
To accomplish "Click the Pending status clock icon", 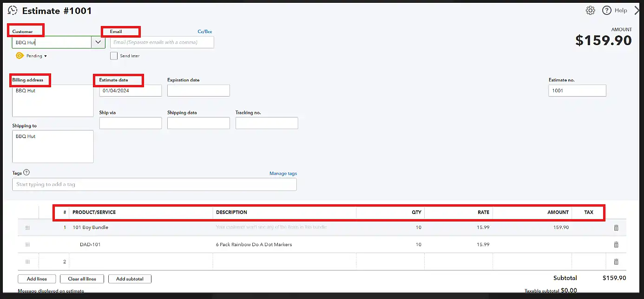I will [20, 56].
